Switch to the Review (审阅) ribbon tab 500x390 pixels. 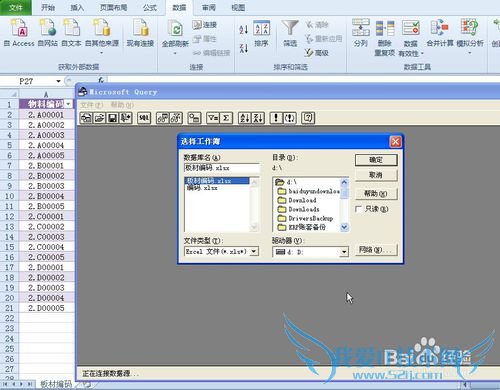(209, 7)
